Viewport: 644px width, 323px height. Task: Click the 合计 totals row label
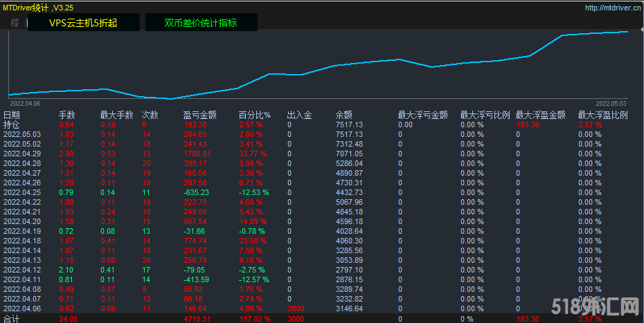coord(12,319)
